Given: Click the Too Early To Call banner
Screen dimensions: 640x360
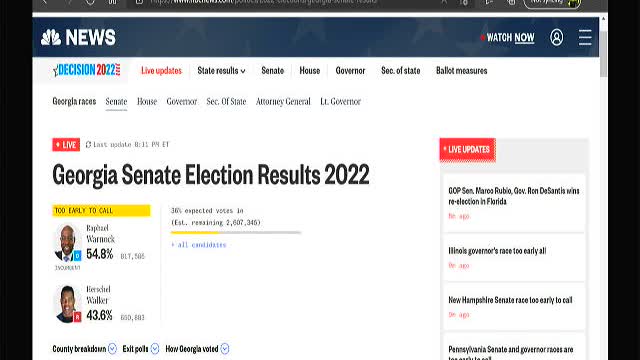Looking at the screenshot, I should point(101,211).
